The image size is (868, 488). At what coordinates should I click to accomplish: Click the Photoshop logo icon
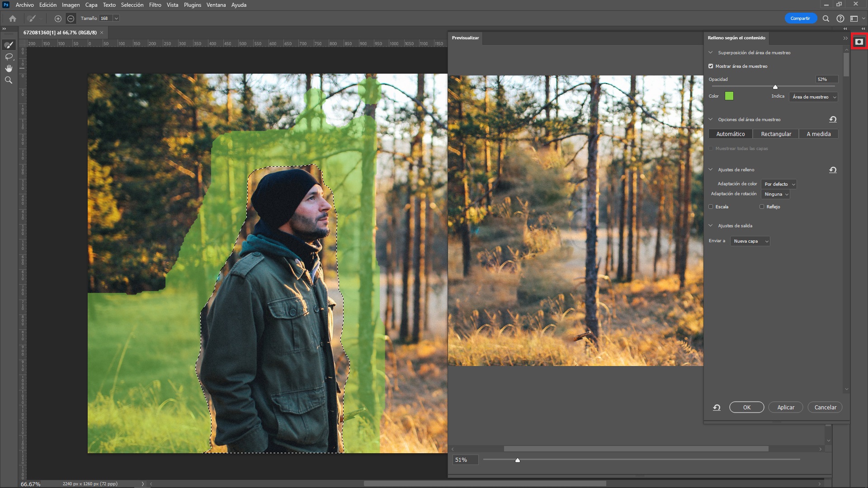(6, 5)
